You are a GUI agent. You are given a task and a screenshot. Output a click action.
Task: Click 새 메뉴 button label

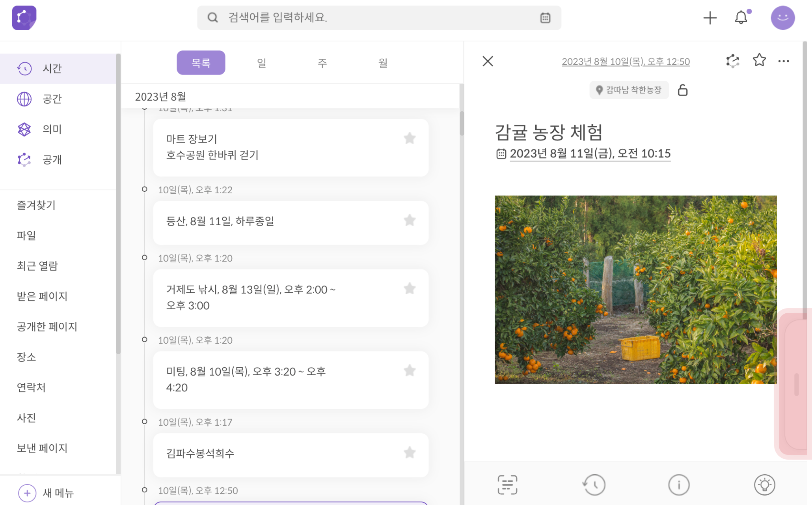pyautogui.click(x=58, y=493)
